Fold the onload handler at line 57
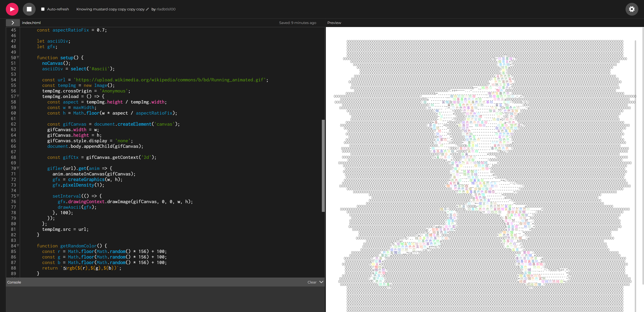 [18, 96]
